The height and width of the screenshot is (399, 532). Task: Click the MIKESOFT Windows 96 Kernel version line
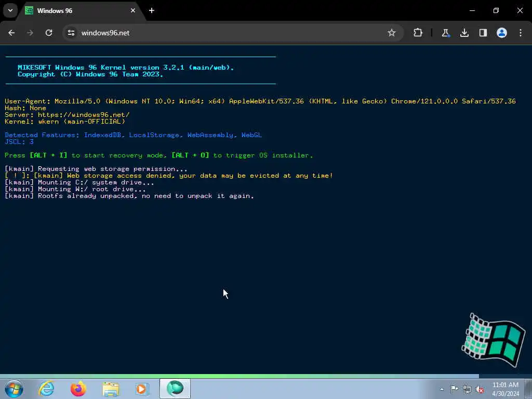click(126, 68)
